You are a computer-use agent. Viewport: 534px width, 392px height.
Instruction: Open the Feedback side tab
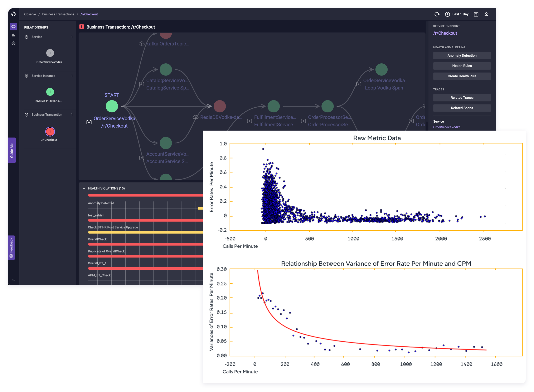pos(11,248)
